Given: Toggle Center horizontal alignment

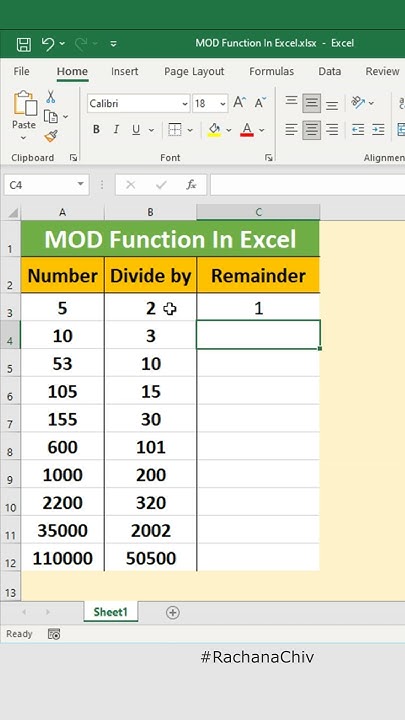Looking at the screenshot, I should [x=311, y=130].
